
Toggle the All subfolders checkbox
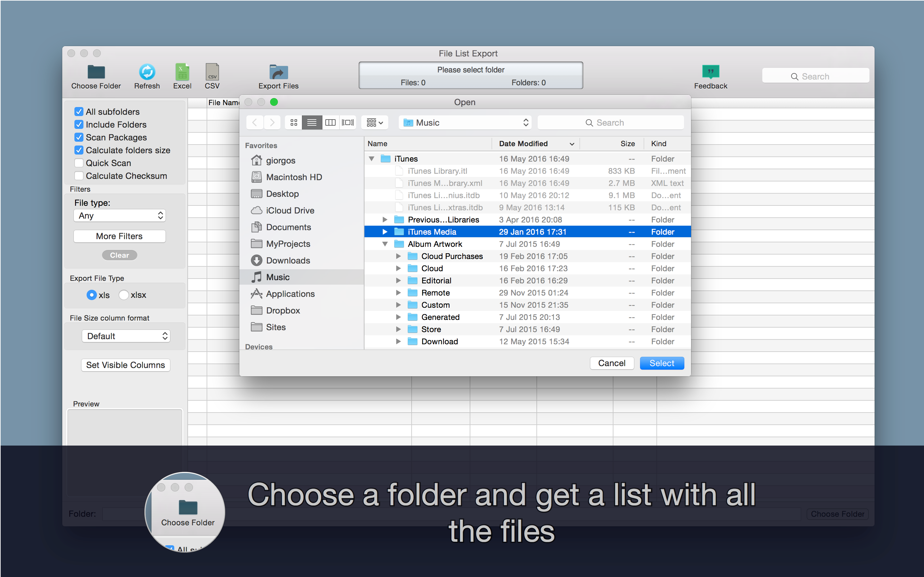pos(79,112)
